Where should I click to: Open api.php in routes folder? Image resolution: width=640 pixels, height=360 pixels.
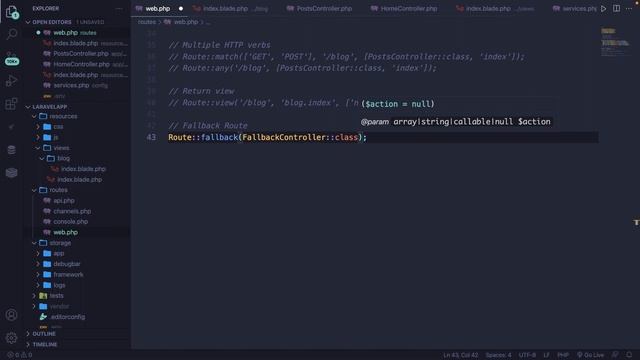(78, 201)
